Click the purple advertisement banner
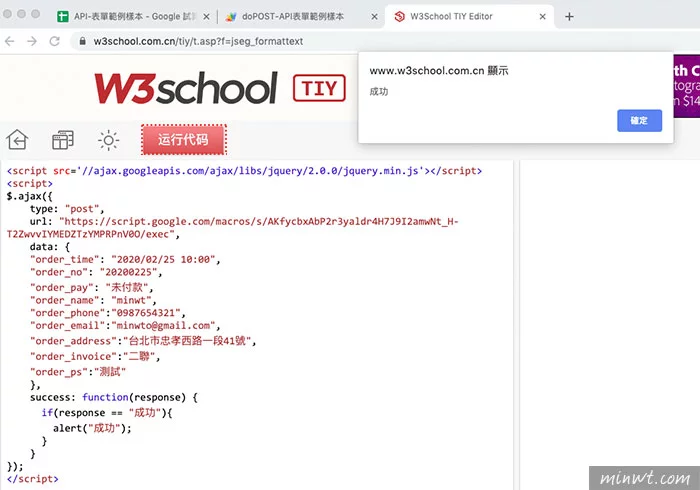The height and width of the screenshot is (490, 700). 686,86
